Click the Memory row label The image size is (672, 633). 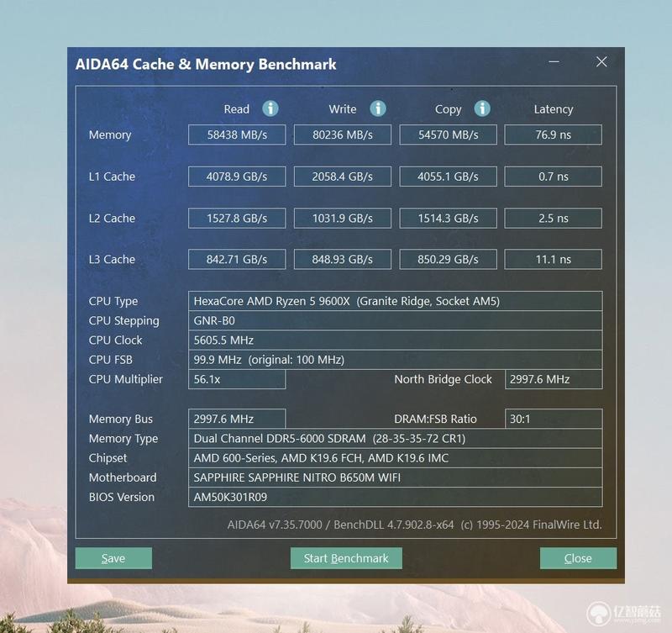pyautogui.click(x=110, y=135)
